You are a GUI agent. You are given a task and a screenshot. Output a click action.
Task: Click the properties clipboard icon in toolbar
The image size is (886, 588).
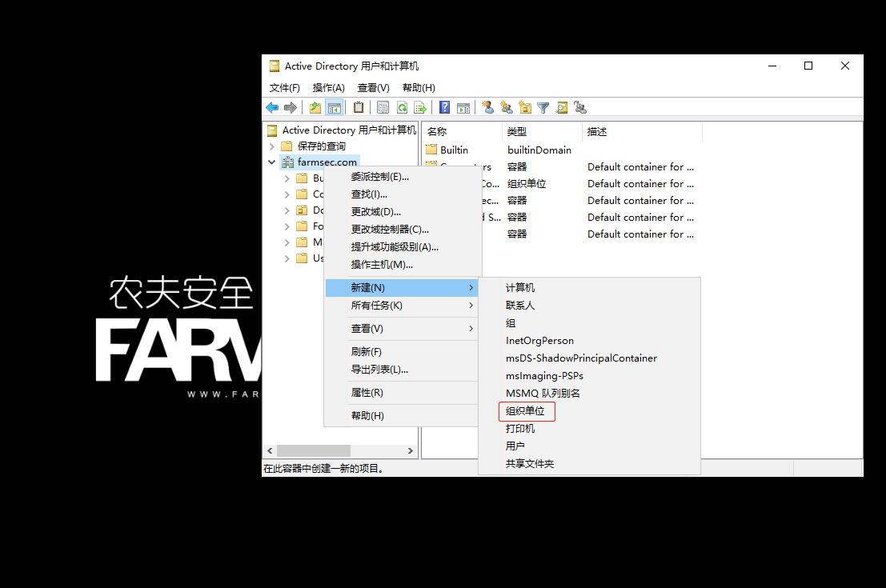click(358, 107)
